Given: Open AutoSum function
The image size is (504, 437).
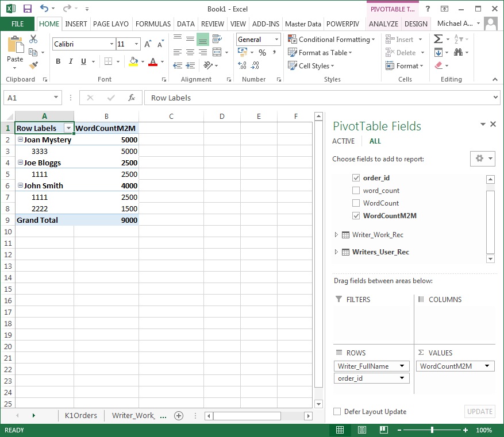Looking at the screenshot, I should point(438,39).
